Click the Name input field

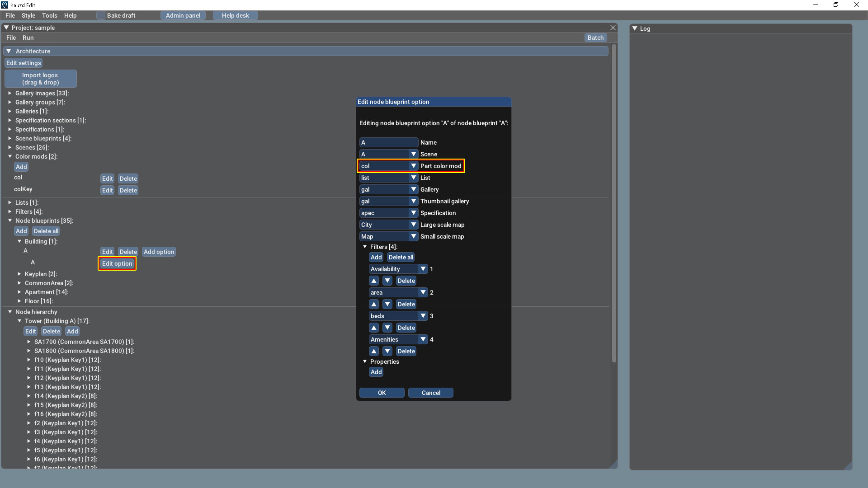pos(388,142)
